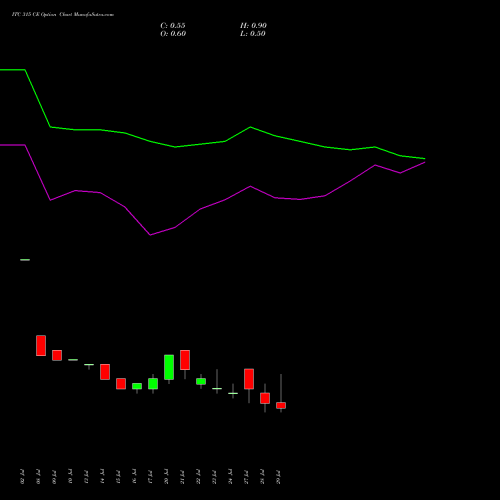Click the tallest green candlestick body
The height and width of the screenshot is (500, 500).
coord(169,367)
